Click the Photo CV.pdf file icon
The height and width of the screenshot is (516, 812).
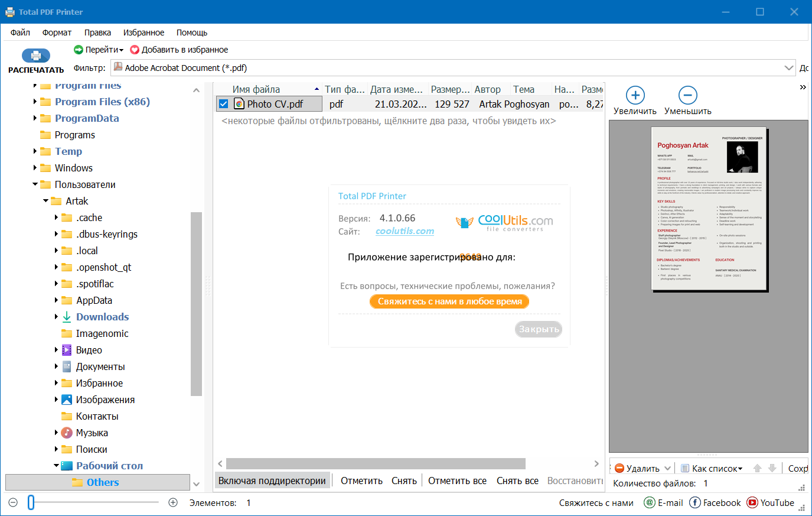coord(239,104)
